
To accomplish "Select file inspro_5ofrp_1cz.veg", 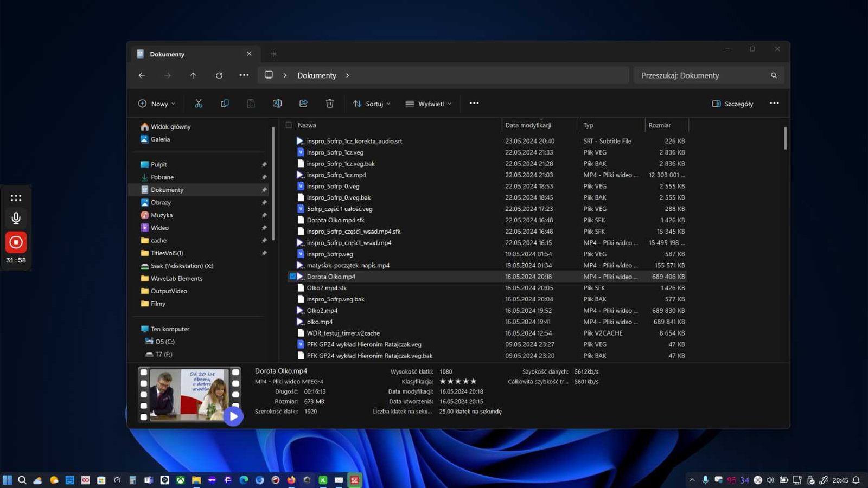I will [335, 152].
